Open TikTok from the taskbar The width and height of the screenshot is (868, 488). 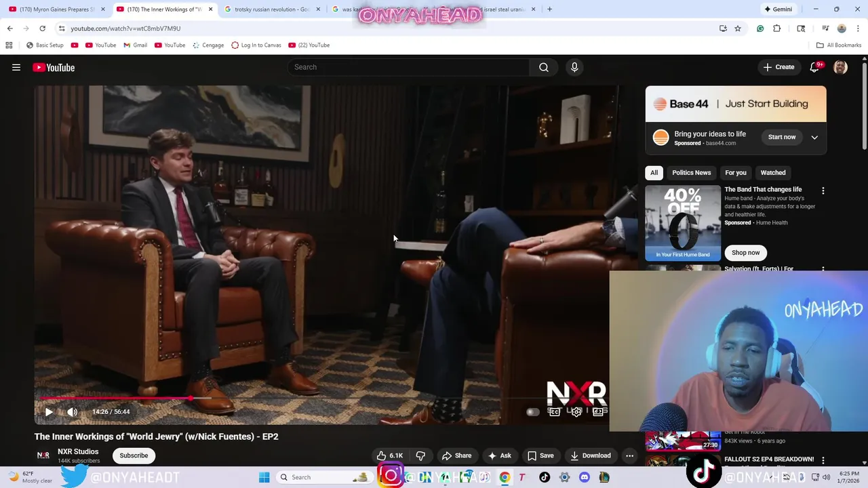pos(545,477)
